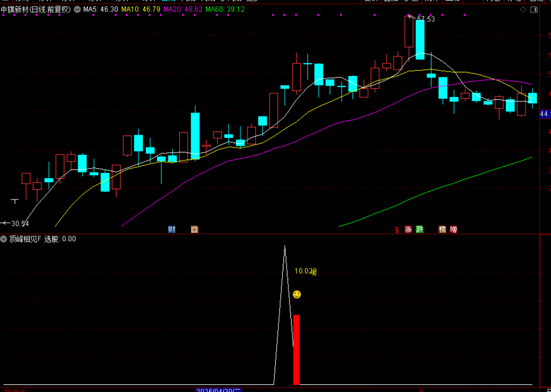
Task: Click the 30.54 low price label
Action: coord(20,223)
